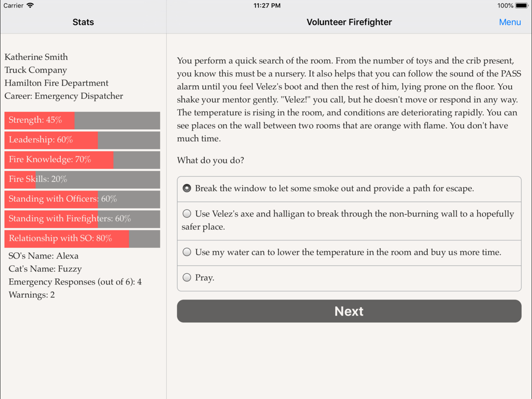This screenshot has width=532, height=399.
Task: Click the Emergency Responses count line
Action: pos(75,282)
